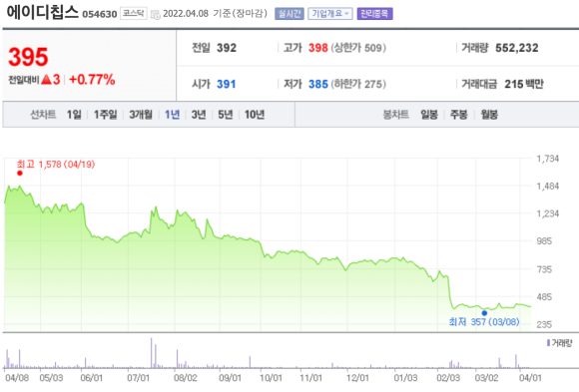The width and height of the screenshot is (579, 392).
Task: Click the 985 y-axis label
Action: pos(544,241)
